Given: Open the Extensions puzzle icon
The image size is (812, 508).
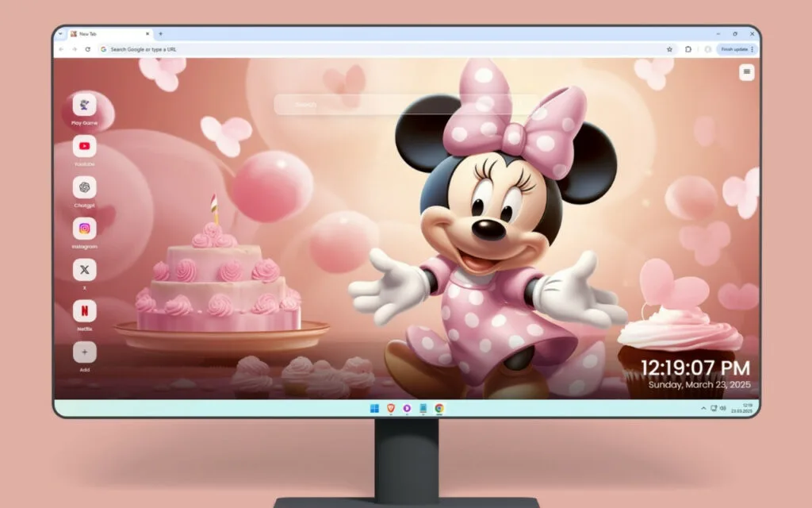Looking at the screenshot, I should tap(688, 49).
